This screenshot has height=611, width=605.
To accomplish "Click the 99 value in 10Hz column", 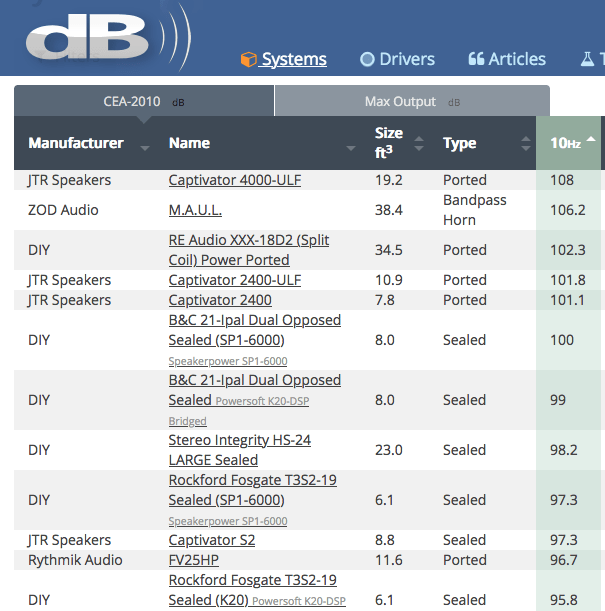I will [x=558, y=400].
